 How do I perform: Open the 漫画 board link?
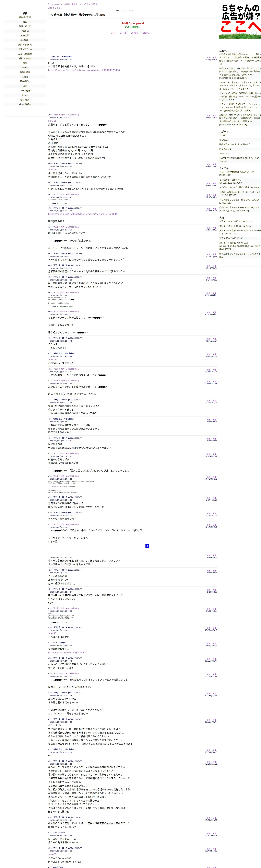25,86
